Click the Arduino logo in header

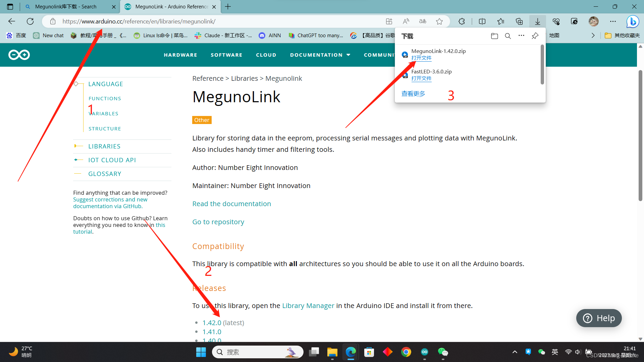(19, 55)
